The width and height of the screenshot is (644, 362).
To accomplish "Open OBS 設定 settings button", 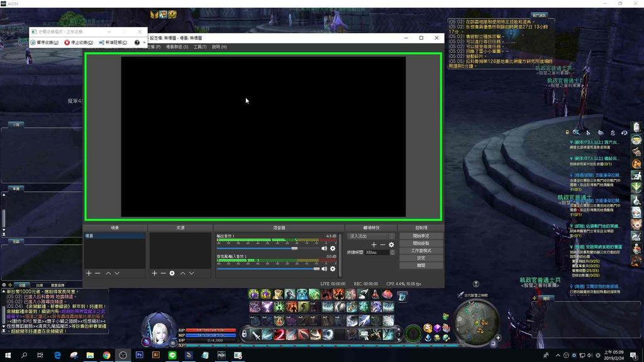I will (421, 258).
